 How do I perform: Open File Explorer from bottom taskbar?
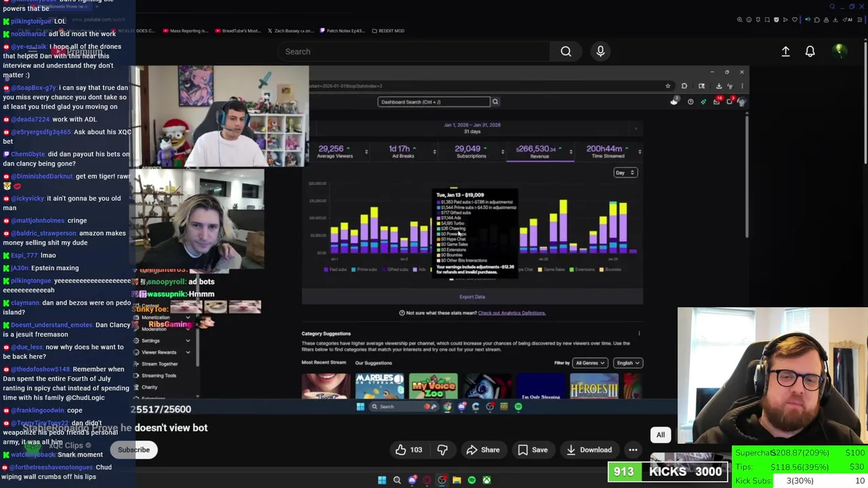[456, 480]
